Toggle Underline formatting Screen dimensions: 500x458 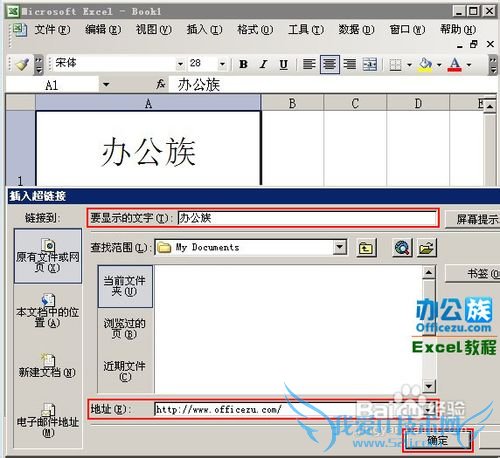click(x=284, y=64)
